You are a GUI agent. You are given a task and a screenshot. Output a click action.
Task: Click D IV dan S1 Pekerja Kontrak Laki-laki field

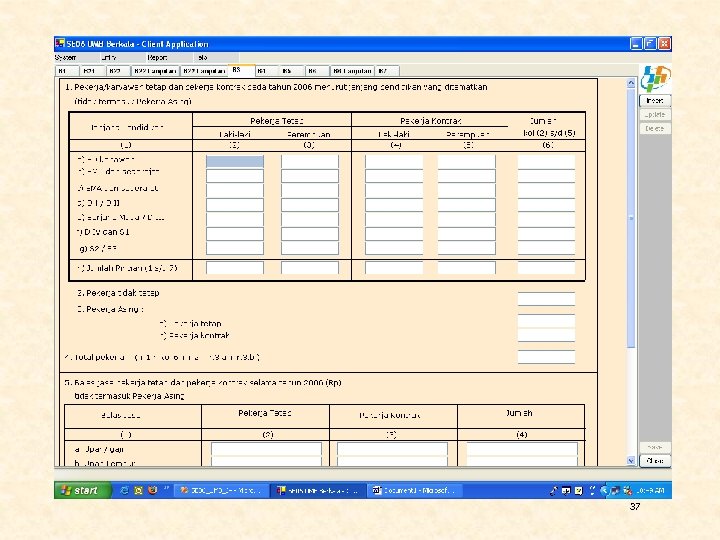394,234
